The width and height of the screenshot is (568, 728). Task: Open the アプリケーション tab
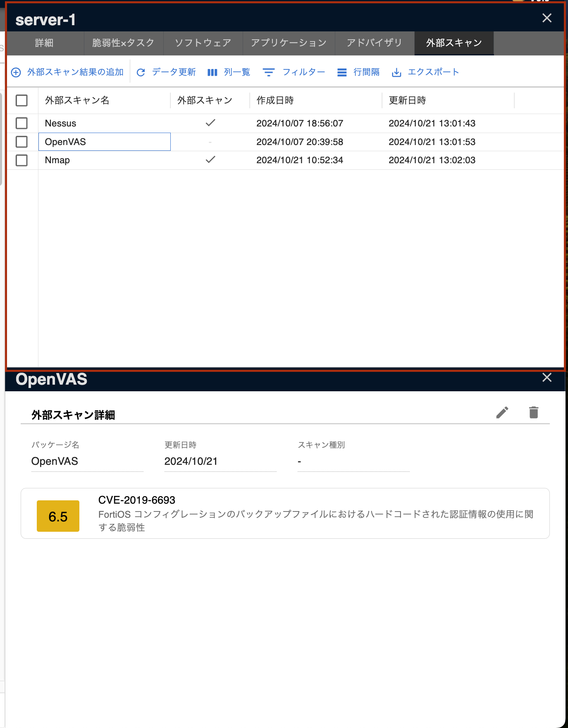(289, 43)
